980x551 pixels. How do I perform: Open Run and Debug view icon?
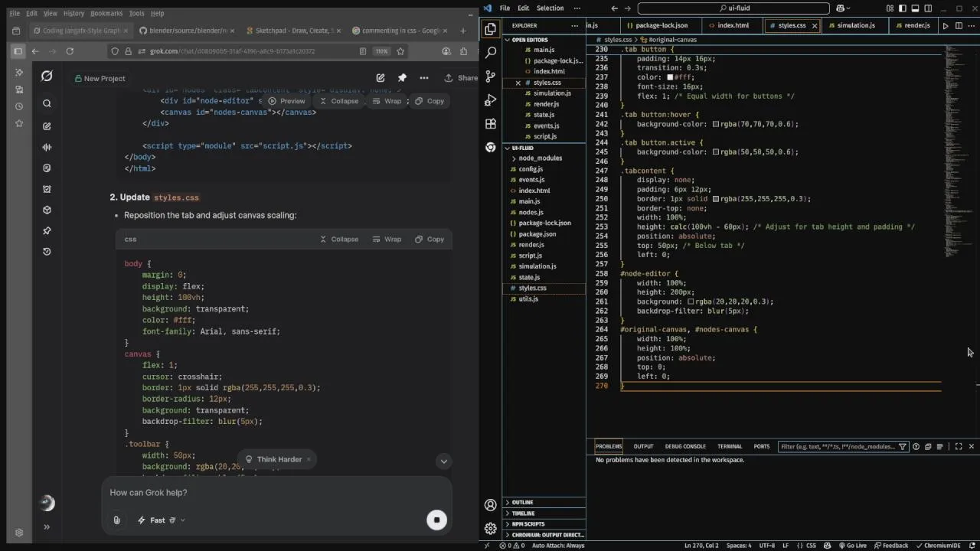point(491,100)
